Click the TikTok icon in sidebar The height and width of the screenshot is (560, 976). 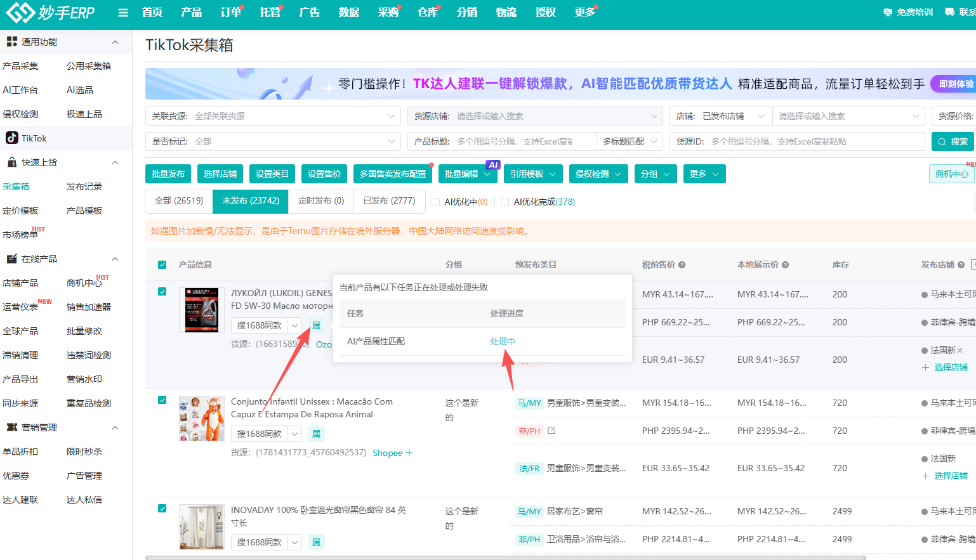click(x=12, y=138)
